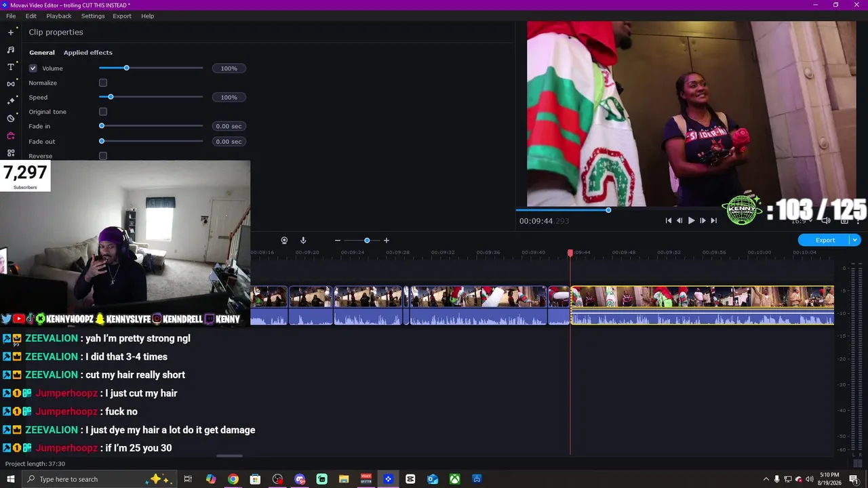The width and height of the screenshot is (868, 488).
Task: Open the Playback menu
Action: (59, 16)
